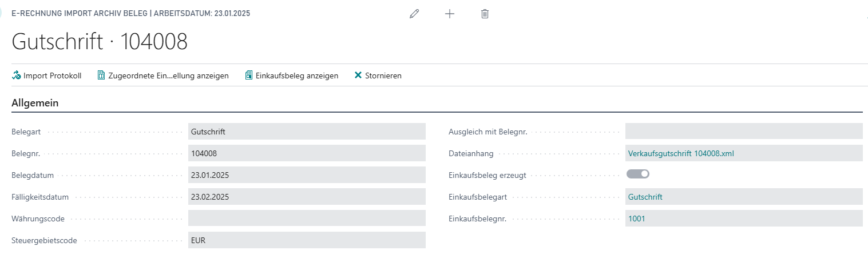Click the plus icon to create new
The height and width of the screenshot is (258, 868).
click(x=450, y=14)
